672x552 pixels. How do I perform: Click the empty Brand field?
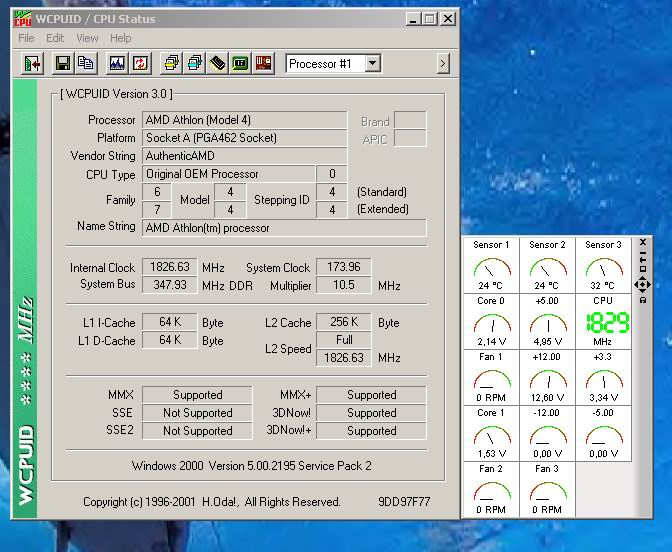(410, 120)
